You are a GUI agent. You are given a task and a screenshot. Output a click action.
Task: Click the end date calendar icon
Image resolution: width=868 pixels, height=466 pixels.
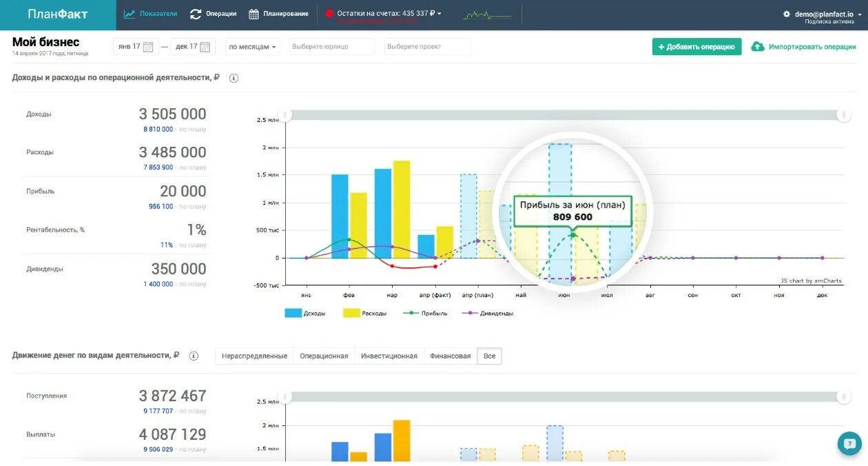[206, 46]
